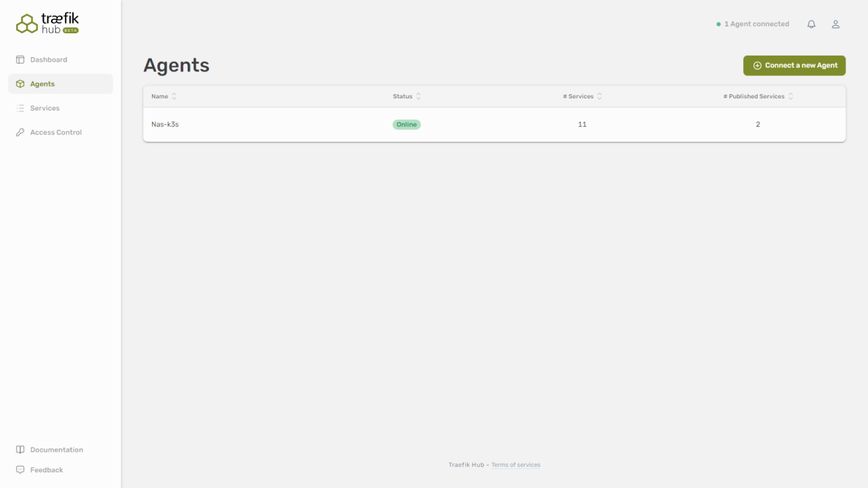Sort by # Services arrows
Screen dimensions: 868x488
[599, 96]
